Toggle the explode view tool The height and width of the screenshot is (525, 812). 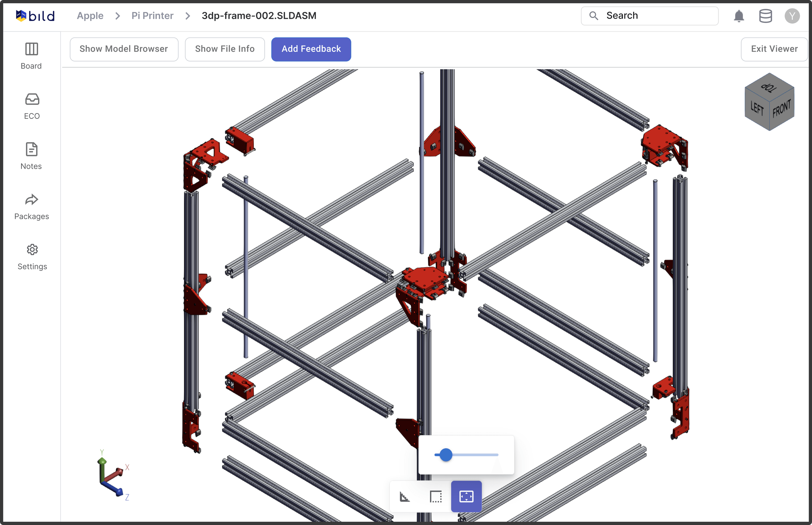[x=466, y=497]
